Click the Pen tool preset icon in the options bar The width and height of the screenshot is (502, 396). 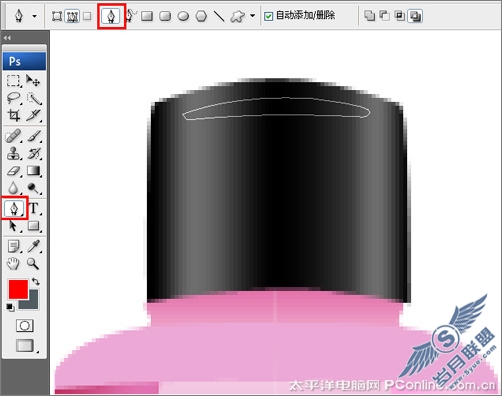tap(19, 16)
